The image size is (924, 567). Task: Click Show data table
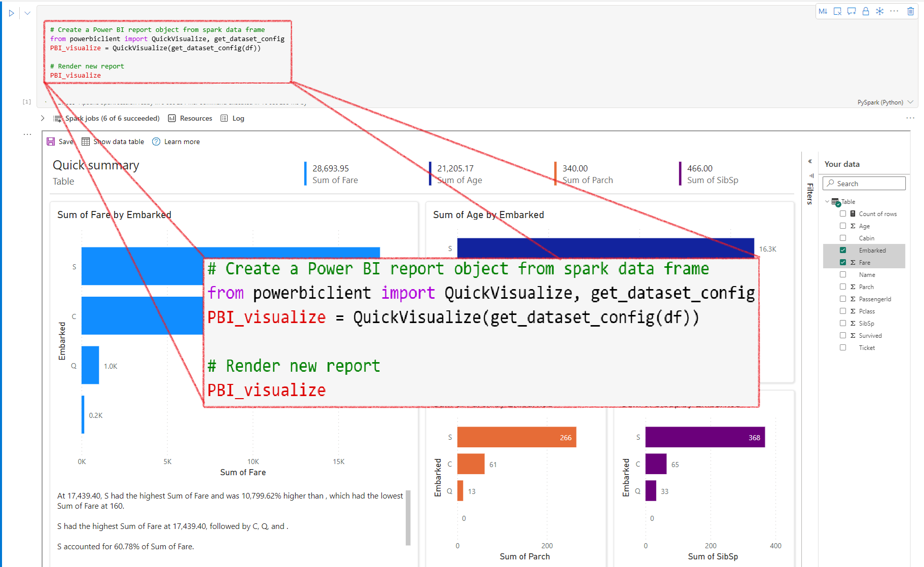113,141
